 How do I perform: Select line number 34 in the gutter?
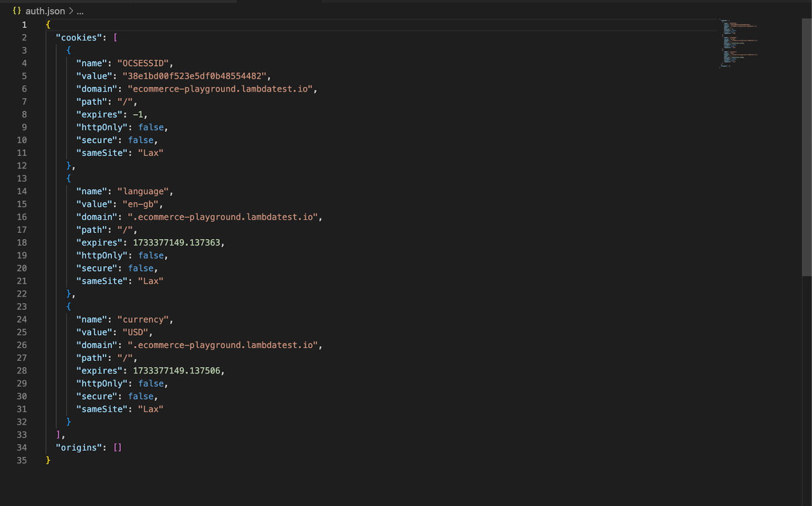pyautogui.click(x=22, y=448)
